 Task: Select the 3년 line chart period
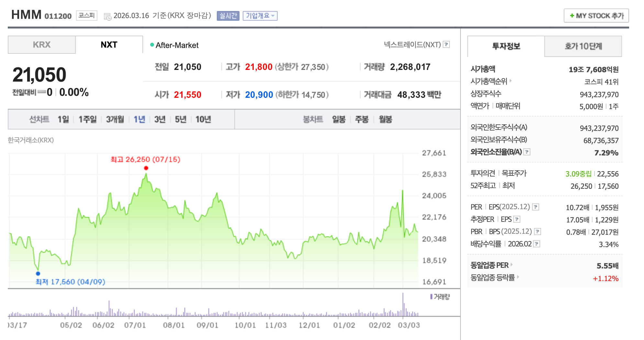(x=160, y=119)
